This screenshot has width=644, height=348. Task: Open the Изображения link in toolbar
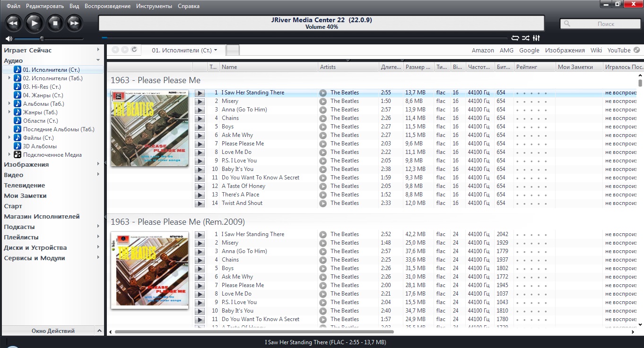(565, 50)
